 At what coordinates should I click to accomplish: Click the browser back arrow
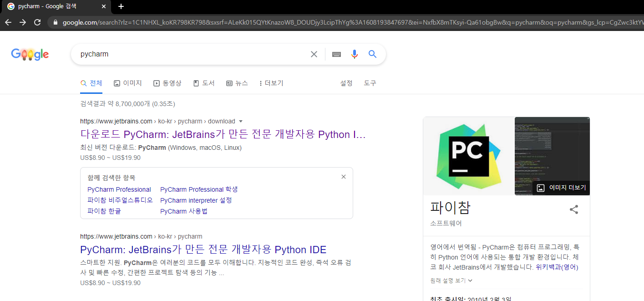8,22
